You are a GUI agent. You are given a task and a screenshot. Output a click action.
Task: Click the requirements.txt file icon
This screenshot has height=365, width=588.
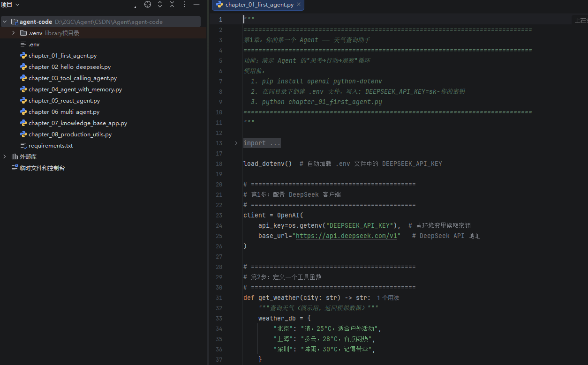click(23, 146)
